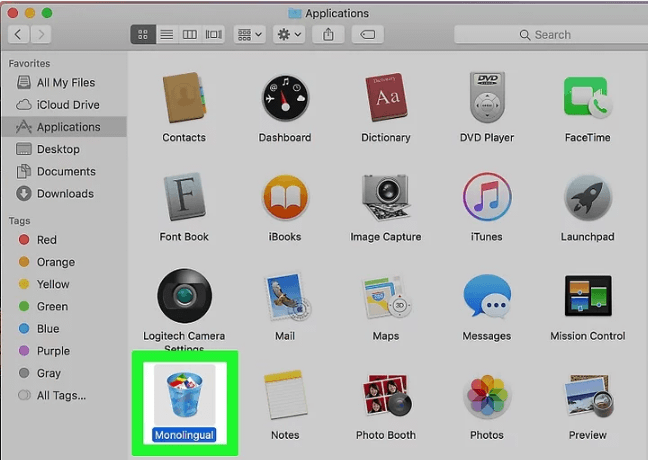Screen dimensions: 648x460
Task: Filter by the Green tag
Action: (x=64, y=307)
